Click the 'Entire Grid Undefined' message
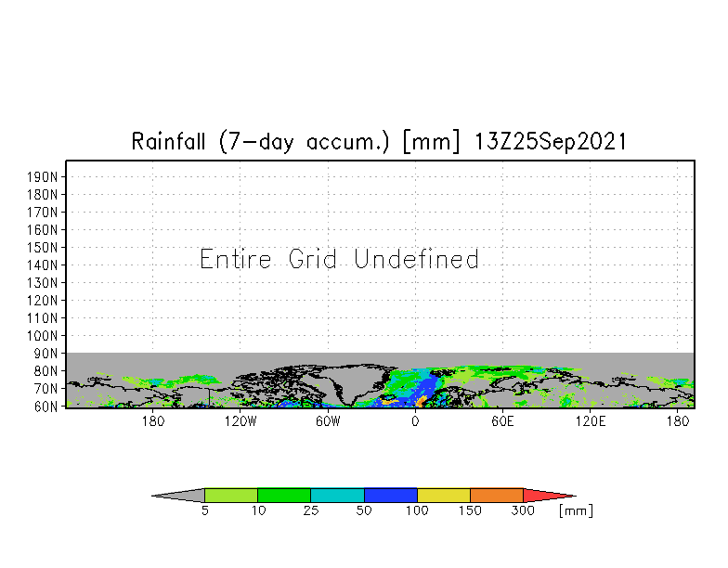 340,259
